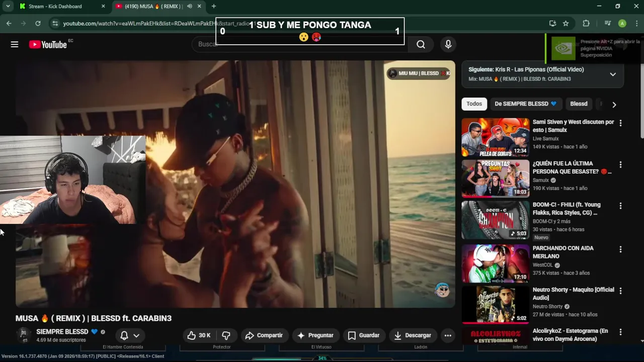The width and height of the screenshot is (644, 362).
Task: Reload the current page
Action: (38, 23)
